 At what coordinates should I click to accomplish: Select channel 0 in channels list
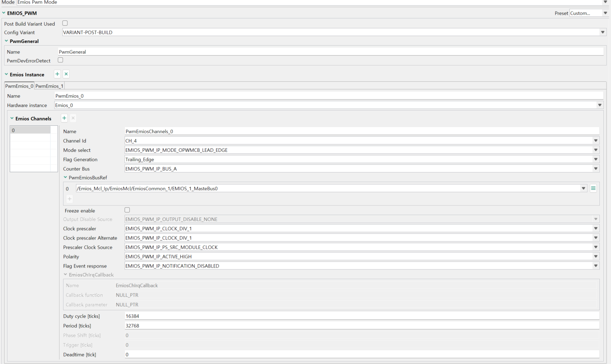[30, 130]
